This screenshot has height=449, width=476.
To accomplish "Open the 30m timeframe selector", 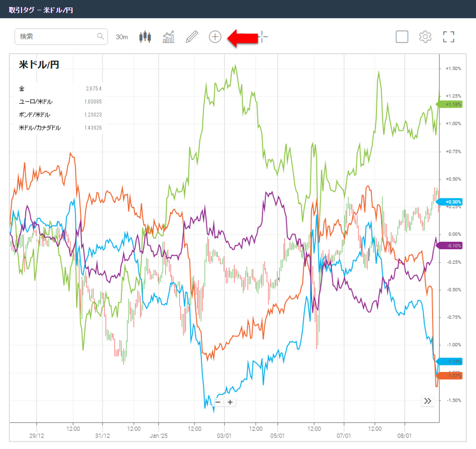I will click(x=122, y=37).
